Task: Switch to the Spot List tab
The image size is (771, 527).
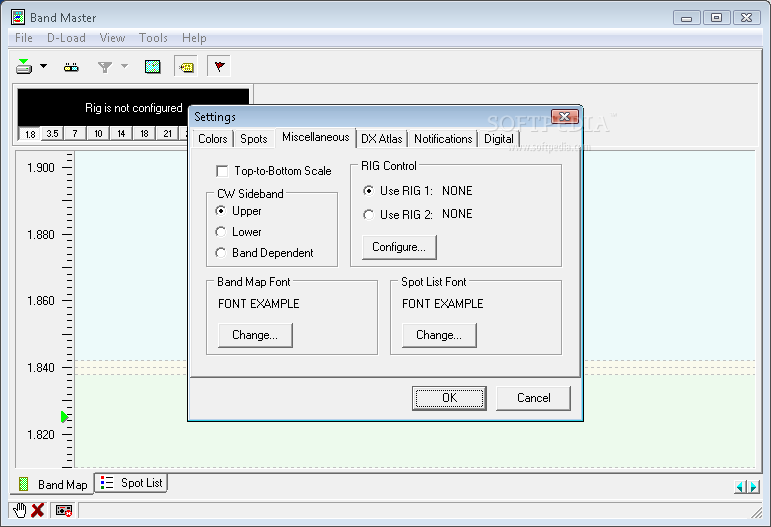Action: pyautogui.click(x=131, y=483)
